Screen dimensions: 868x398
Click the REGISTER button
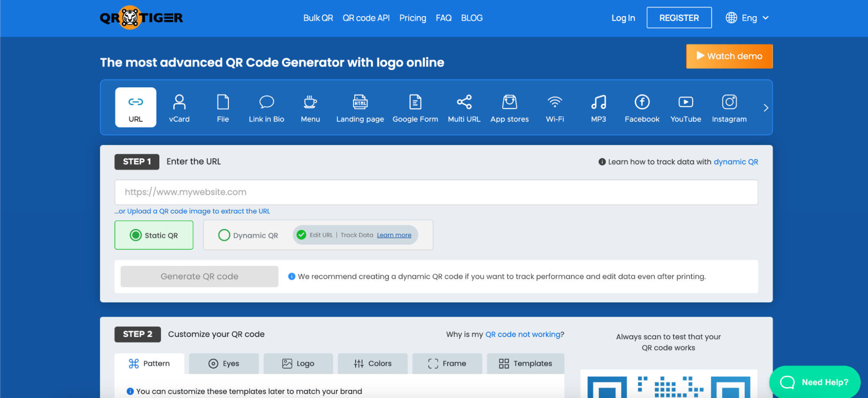679,18
